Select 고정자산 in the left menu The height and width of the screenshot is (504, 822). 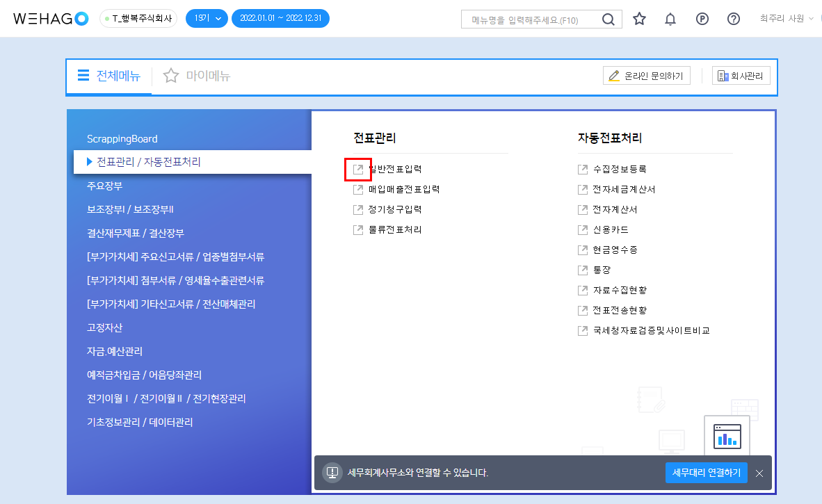click(105, 327)
